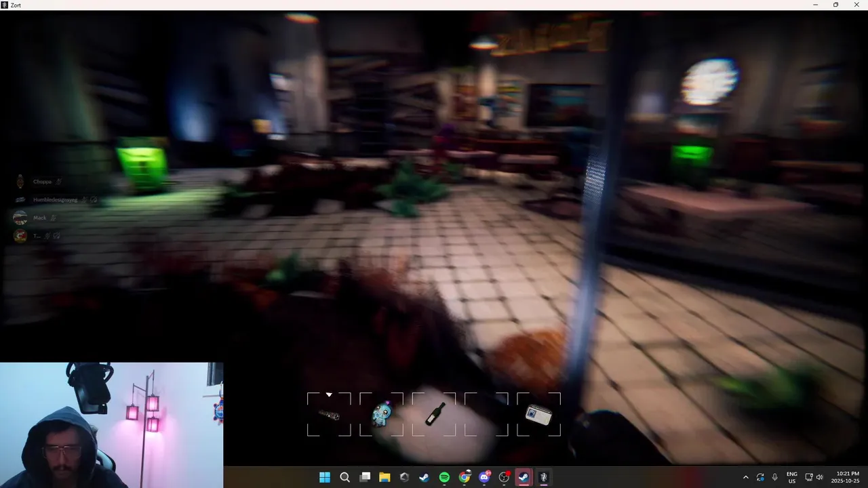This screenshot has height=488, width=868.
Task: Open the Windows Start menu
Action: (x=325, y=477)
